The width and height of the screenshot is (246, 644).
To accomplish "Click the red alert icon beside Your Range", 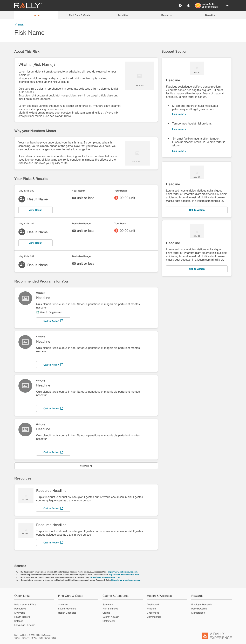I will click(116, 198).
